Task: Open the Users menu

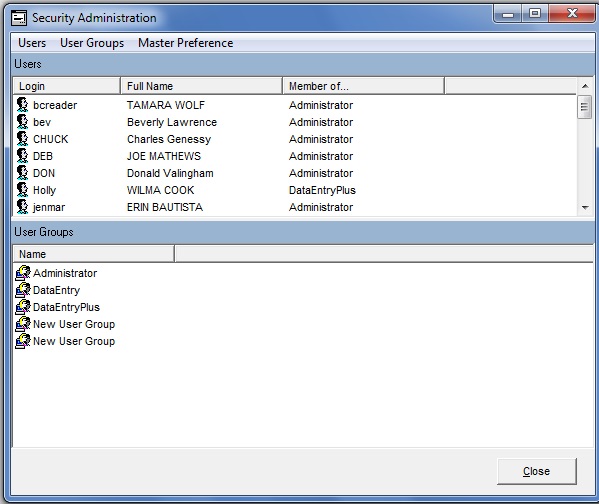Action: point(32,43)
